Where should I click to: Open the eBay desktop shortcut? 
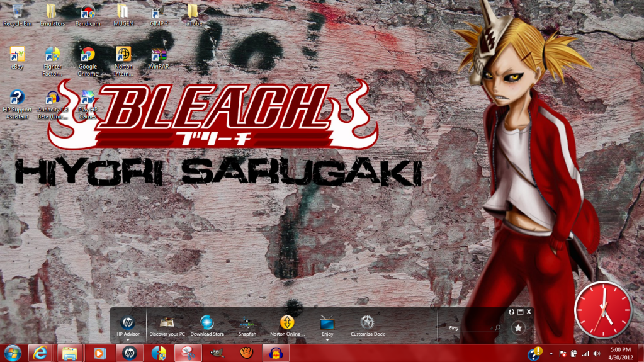[x=17, y=58]
